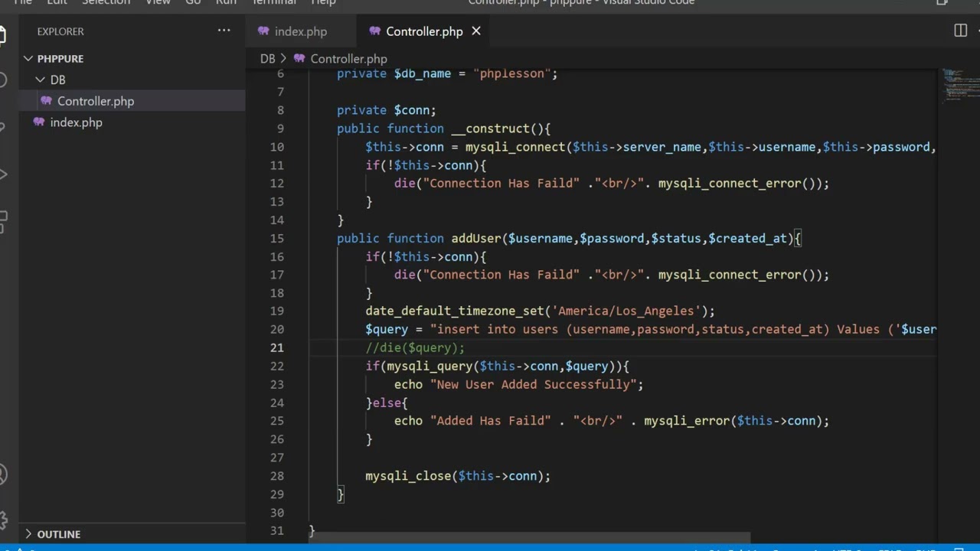Click $username parameter on line 15
This screenshot has width=980, height=551.
[541, 238]
